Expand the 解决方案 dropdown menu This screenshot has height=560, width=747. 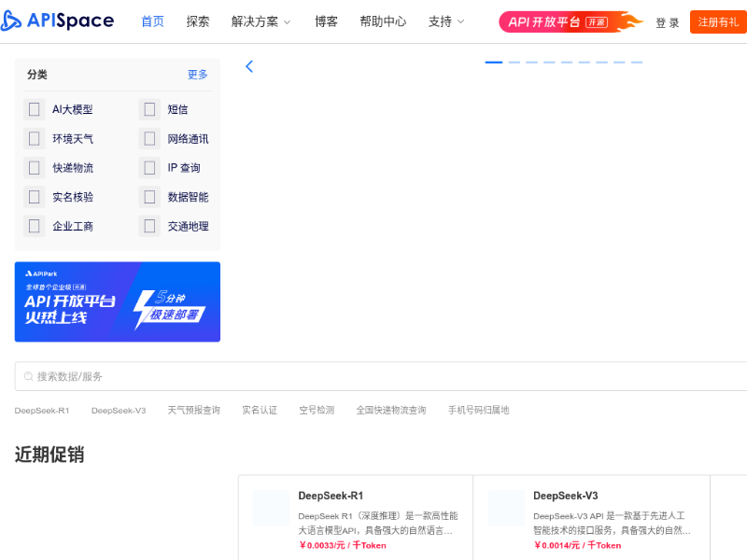261,21
